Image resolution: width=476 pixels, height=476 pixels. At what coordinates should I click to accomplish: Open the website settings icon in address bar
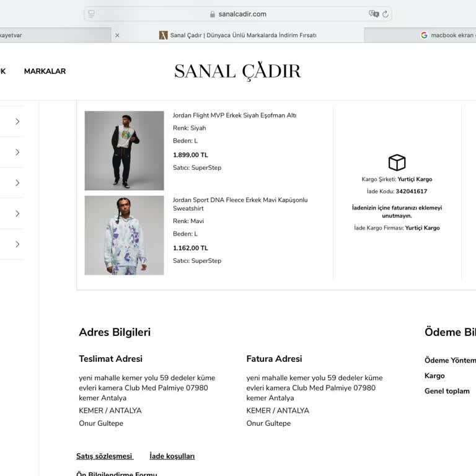click(91, 14)
